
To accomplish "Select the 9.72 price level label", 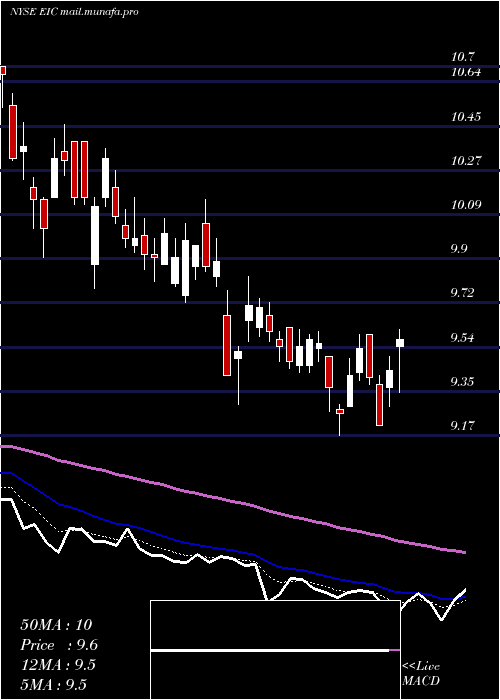I will coord(463,293).
